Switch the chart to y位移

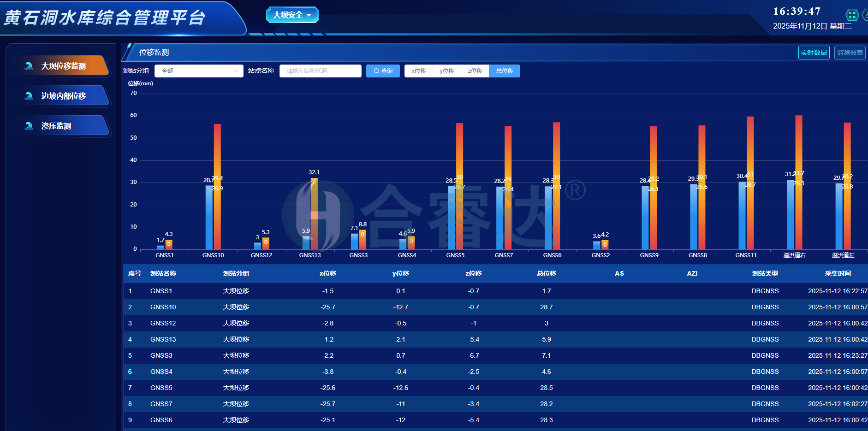pos(446,71)
